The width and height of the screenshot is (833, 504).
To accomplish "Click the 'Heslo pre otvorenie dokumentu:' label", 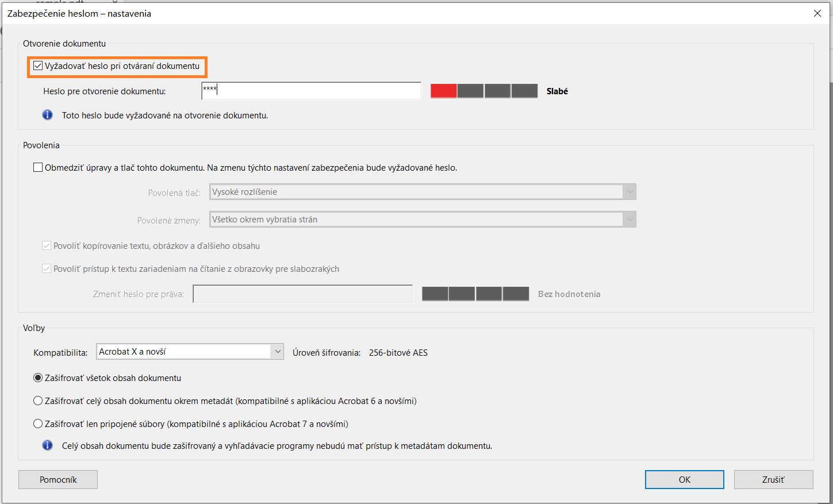I will (x=105, y=91).
